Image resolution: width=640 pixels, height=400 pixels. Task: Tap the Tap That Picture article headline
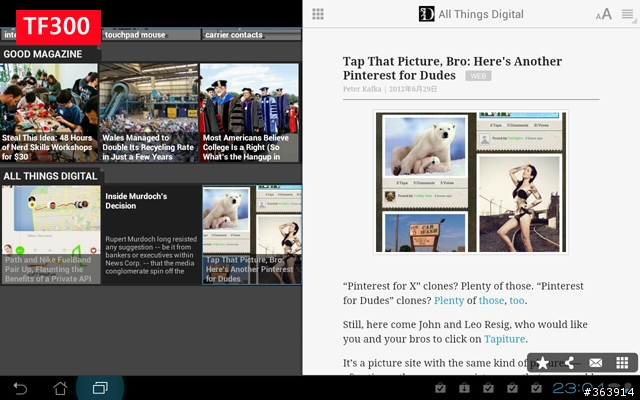coord(452,68)
